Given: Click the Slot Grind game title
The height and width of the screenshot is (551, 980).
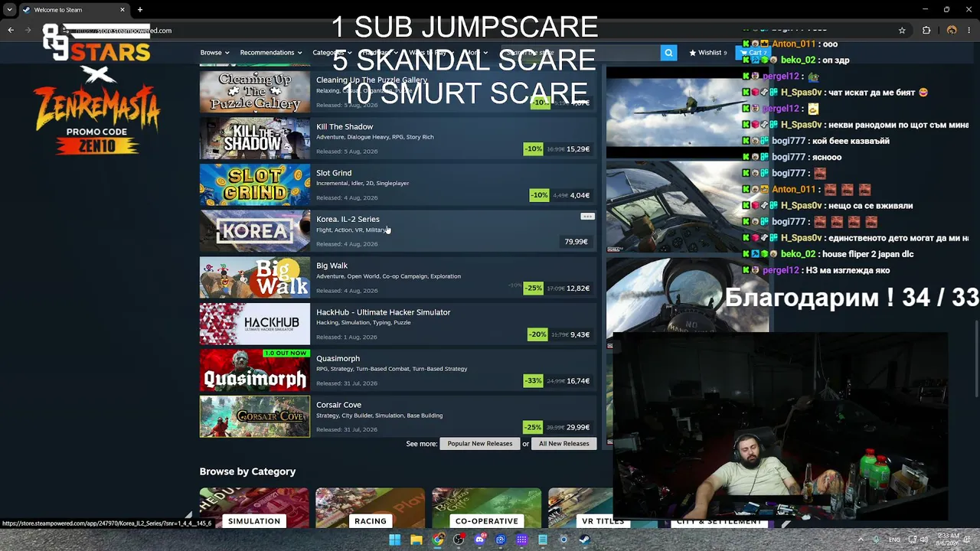Looking at the screenshot, I should 334,173.
